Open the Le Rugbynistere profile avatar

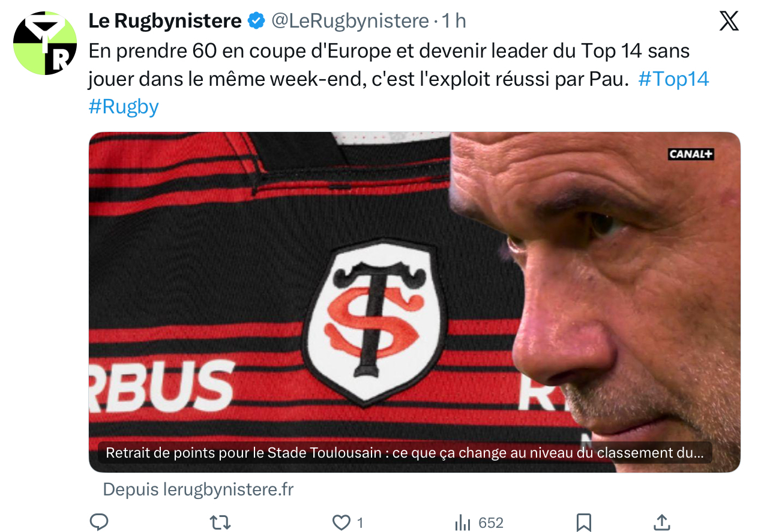pyautogui.click(x=45, y=43)
